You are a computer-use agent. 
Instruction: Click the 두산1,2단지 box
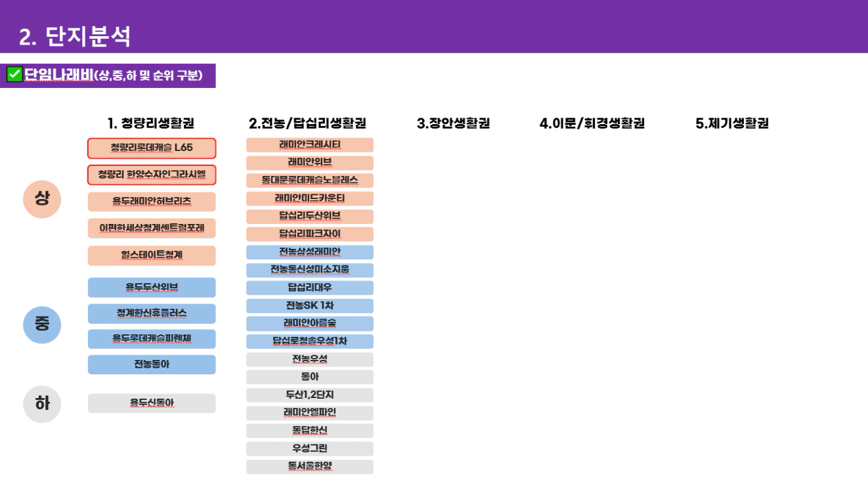point(310,395)
